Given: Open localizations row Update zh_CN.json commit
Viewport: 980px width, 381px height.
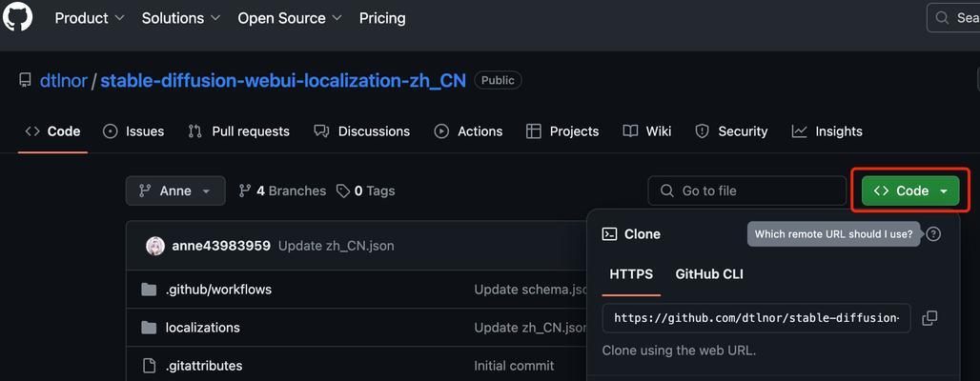Looking at the screenshot, I should [530, 328].
